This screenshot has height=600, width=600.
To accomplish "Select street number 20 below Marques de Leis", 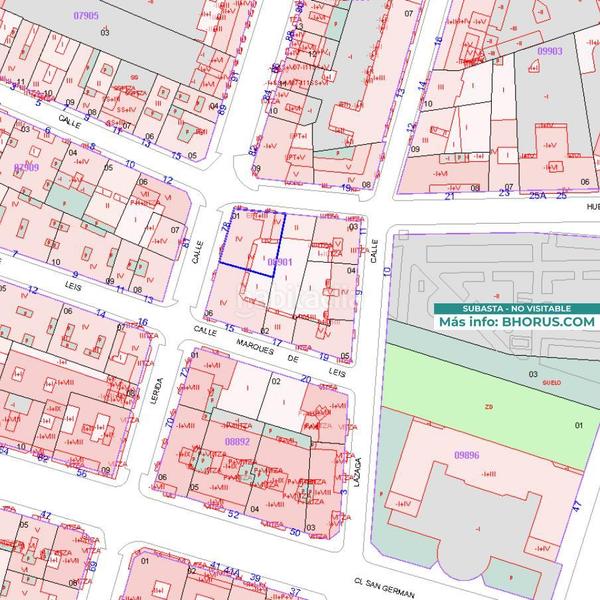I will coord(304,377).
